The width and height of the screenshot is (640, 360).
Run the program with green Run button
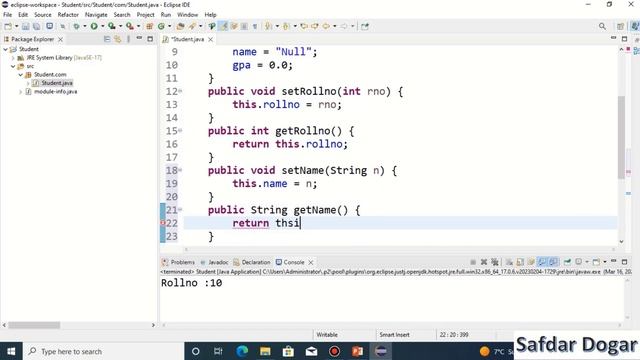click(x=94, y=26)
